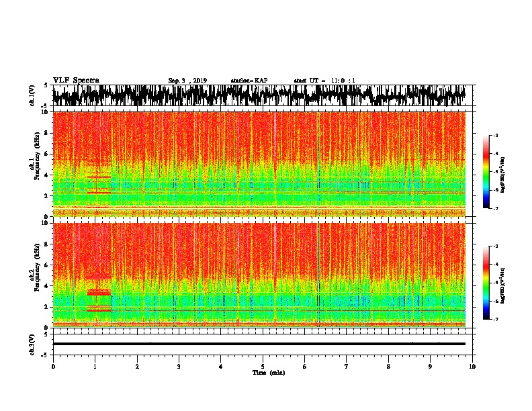Select tick label "9" on the time axis

430,367
